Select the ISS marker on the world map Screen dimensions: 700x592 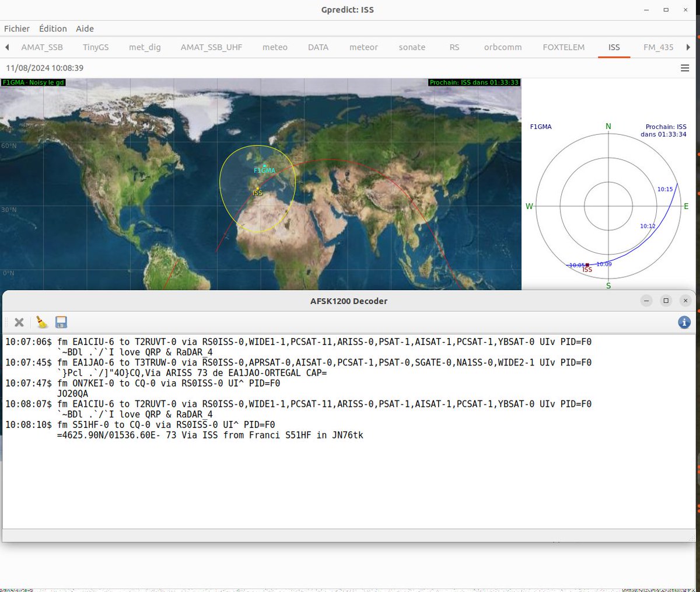pos(257,189)
